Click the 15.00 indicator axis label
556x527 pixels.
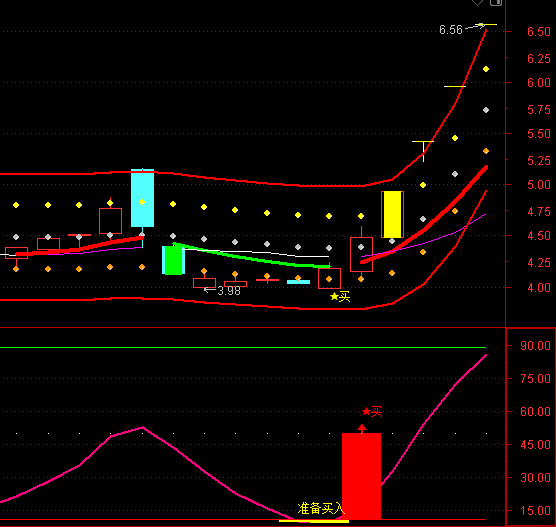[535, 510]
